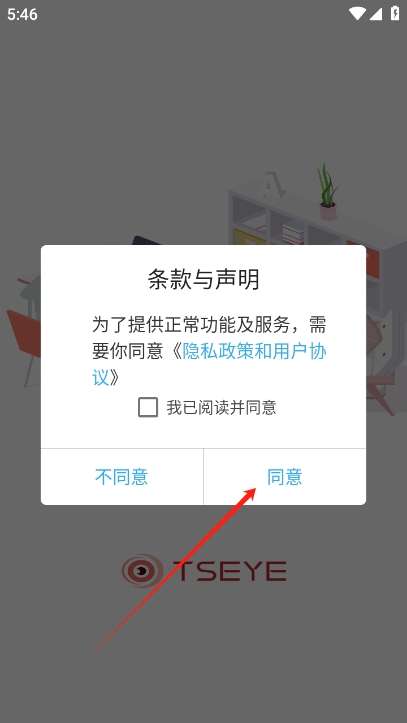
Task: Tap the TSEYE eye logo icon
Action: coord(142,570)
